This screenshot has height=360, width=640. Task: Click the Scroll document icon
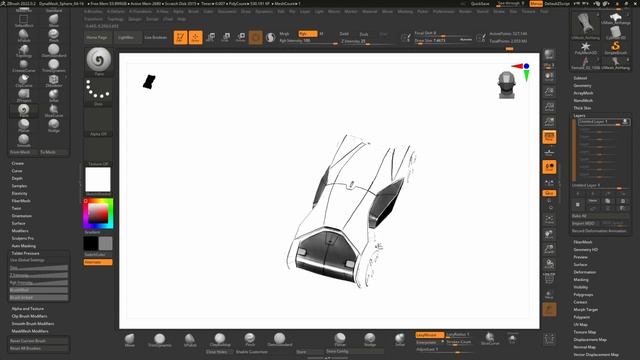(549, 77)
